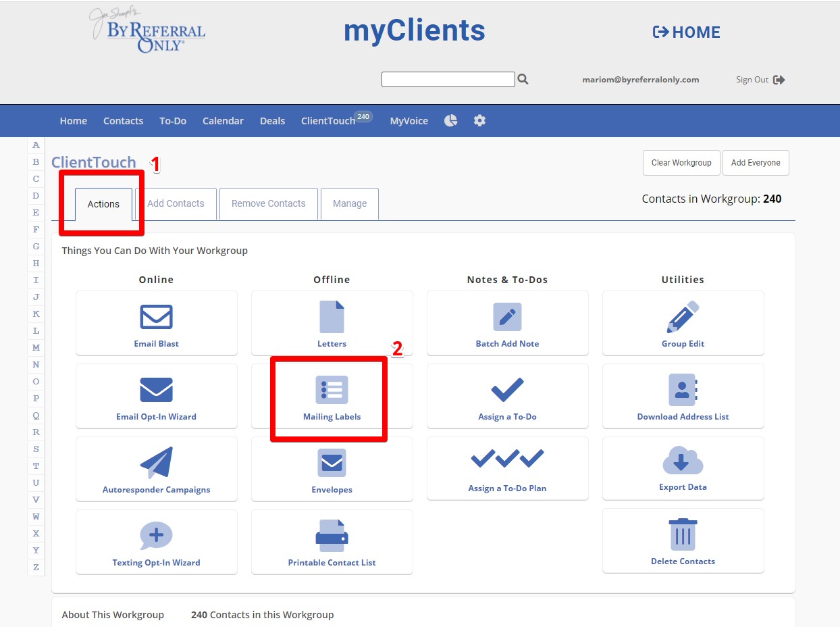
Task: Filter contacts by letter H
Action: tap(36, 264)
